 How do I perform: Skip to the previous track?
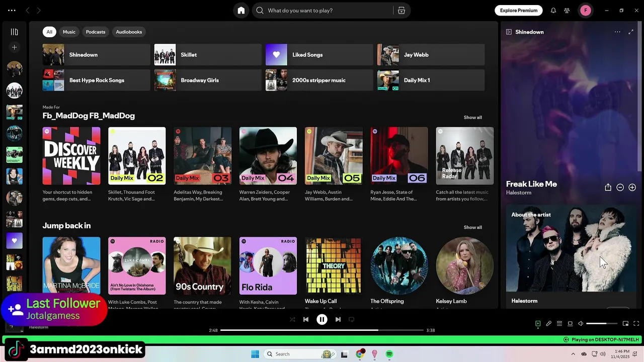306,319
